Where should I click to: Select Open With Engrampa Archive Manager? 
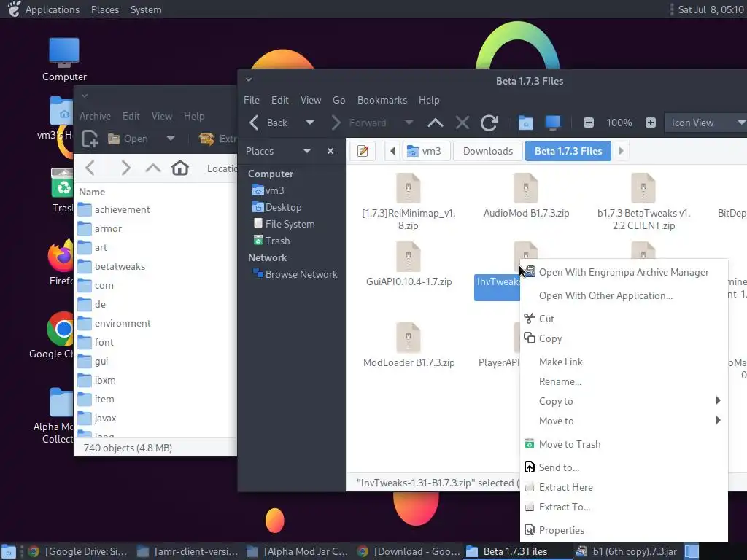(x=624, y=273)
